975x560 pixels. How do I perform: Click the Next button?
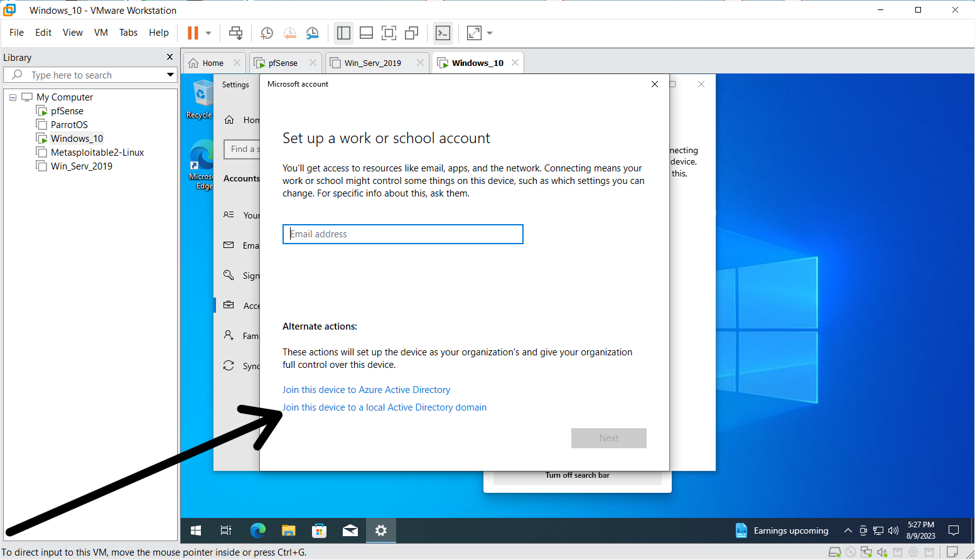click(609, 438)
